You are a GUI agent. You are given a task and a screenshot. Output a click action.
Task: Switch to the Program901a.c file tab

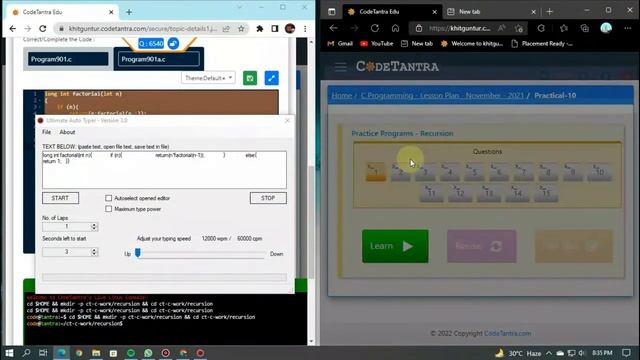[x=159, y=59]
